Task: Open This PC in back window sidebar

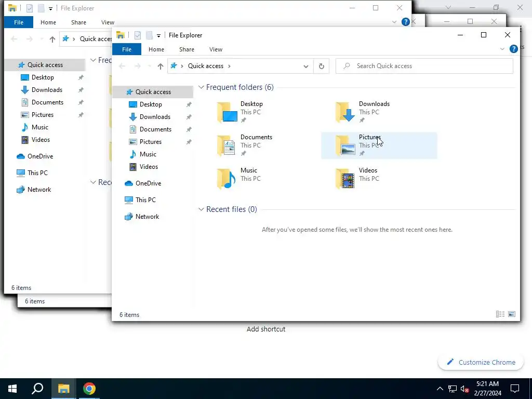Action: (x=37, y=173)
